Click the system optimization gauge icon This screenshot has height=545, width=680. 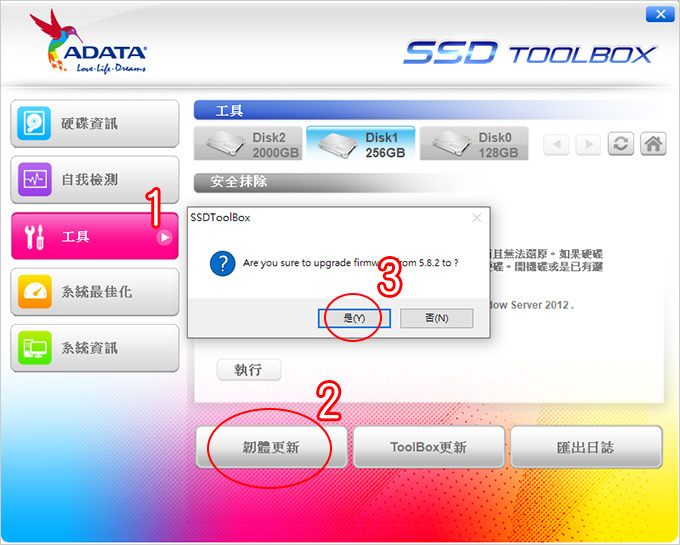click(x=35, y=291)
